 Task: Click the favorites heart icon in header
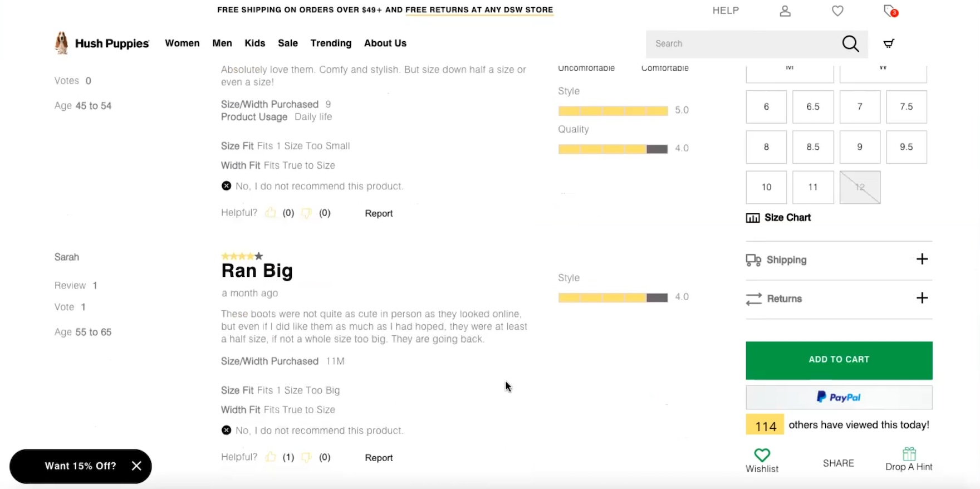837,11
